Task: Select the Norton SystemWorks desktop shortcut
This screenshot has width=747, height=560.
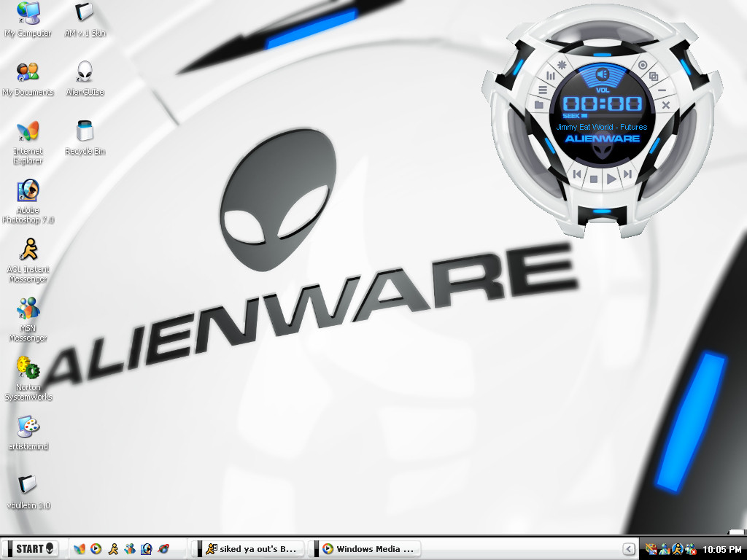Action: click(x=28, y=379)
